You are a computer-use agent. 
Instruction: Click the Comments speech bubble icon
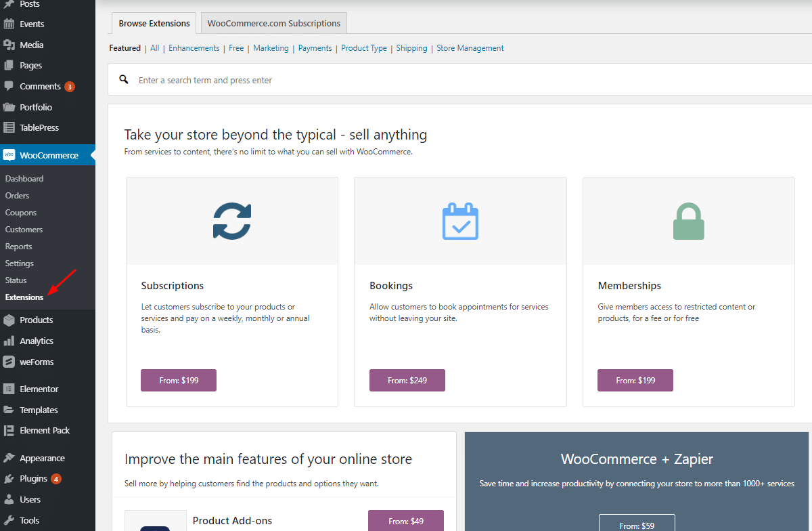click(9, 86)
